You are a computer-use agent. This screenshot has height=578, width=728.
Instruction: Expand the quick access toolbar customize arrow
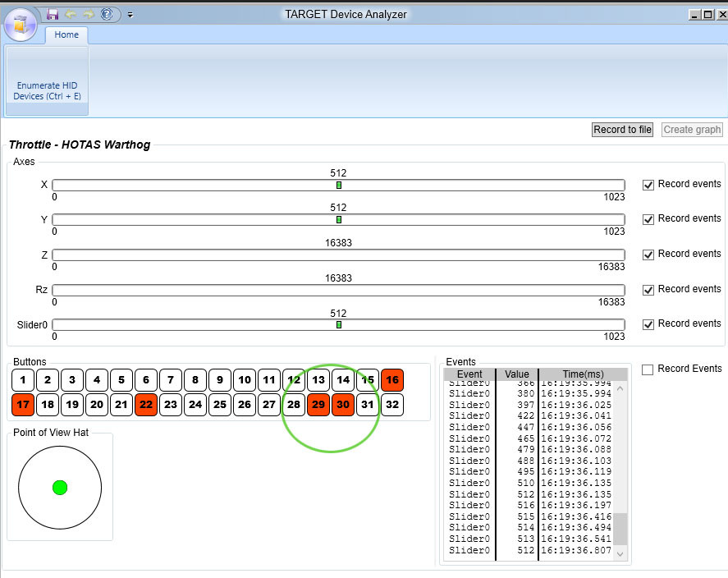coord(130,15)
